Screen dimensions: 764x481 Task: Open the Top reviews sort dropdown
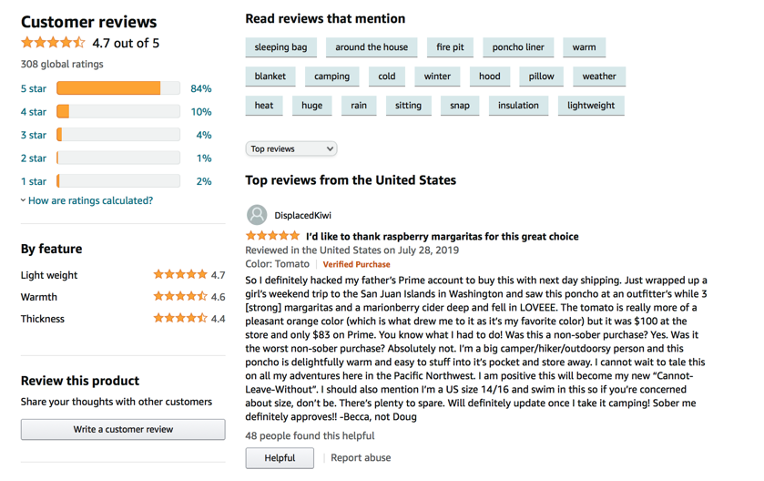(291, 149)
